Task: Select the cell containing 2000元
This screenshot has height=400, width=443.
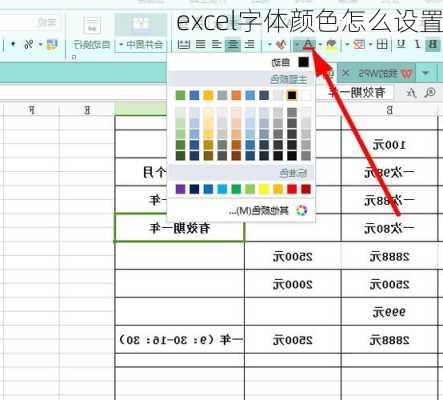Action: tap(293, 284)
